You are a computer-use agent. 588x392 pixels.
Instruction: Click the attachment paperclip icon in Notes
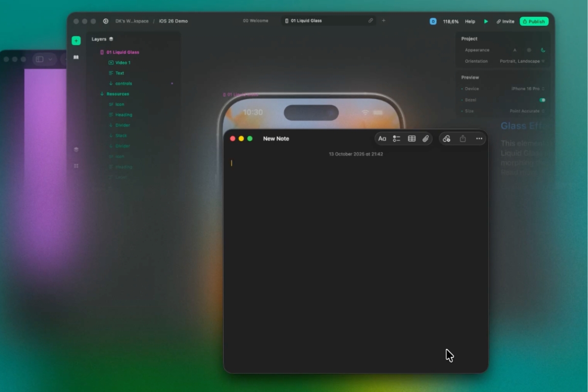pyautogui.click(x=426, y=139)
